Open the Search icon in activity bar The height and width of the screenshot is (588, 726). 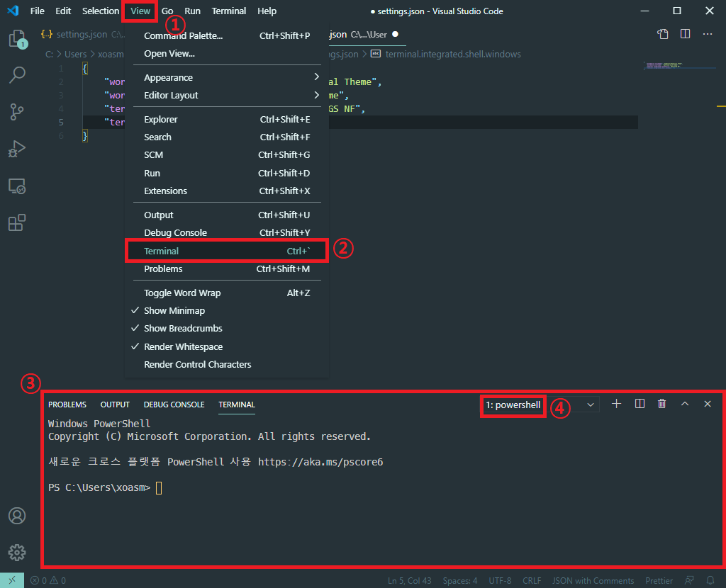pyautogui.click(x=17, y=75)
